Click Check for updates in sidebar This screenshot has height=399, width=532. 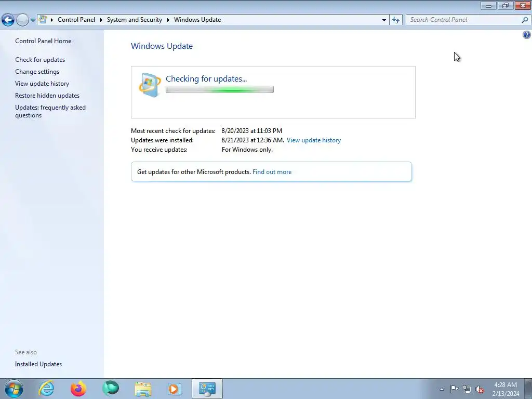pos(40,60)
